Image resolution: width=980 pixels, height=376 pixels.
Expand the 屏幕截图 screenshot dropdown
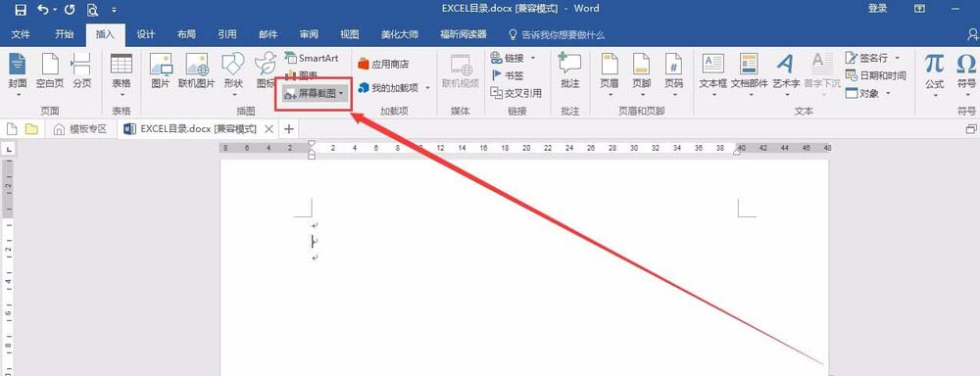point(341,94)
